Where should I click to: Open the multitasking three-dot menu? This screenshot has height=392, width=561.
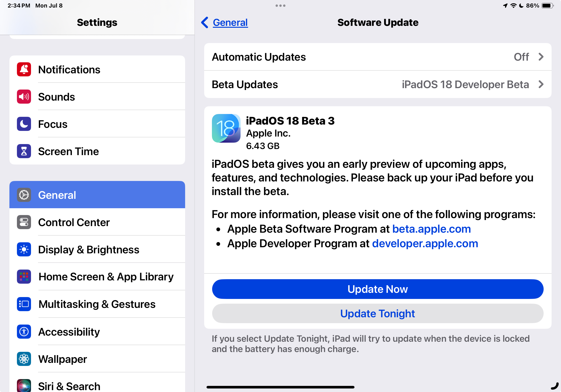point(280,5)
